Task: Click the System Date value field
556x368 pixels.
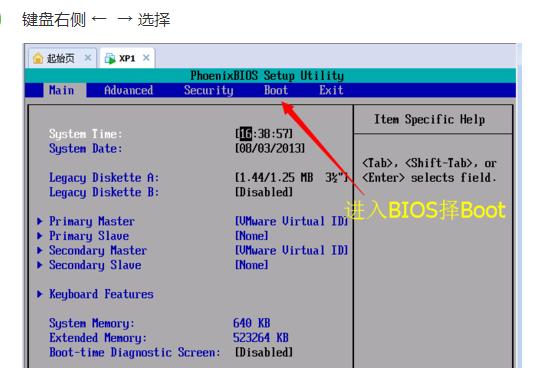Action: pyautogui.click(x=270, y=148)
